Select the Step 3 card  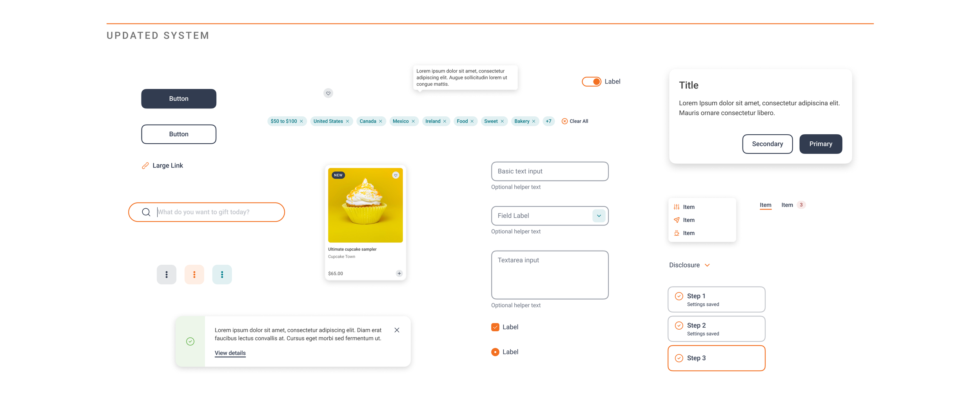pos(716,358)
